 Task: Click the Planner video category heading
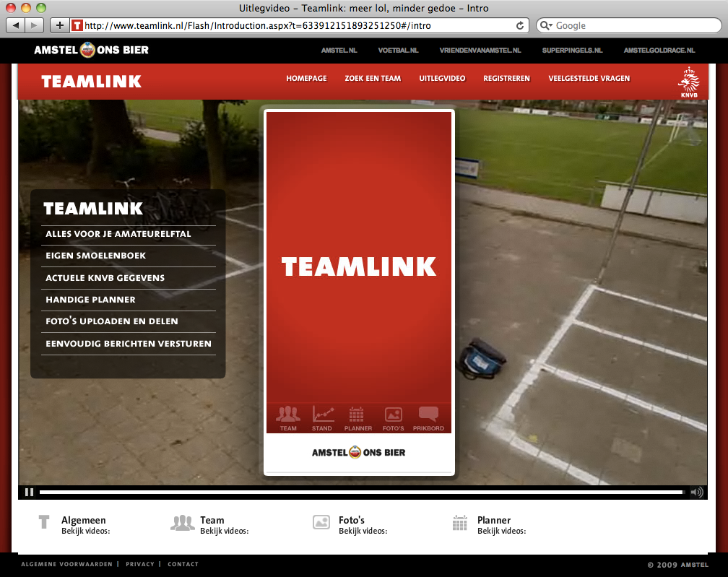(494, 520)
